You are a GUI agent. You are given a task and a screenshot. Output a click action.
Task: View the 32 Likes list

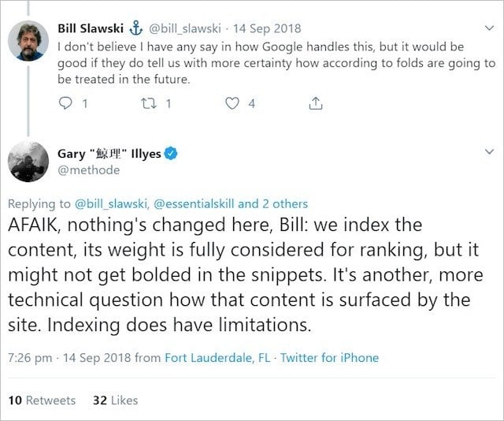point(115,400)
